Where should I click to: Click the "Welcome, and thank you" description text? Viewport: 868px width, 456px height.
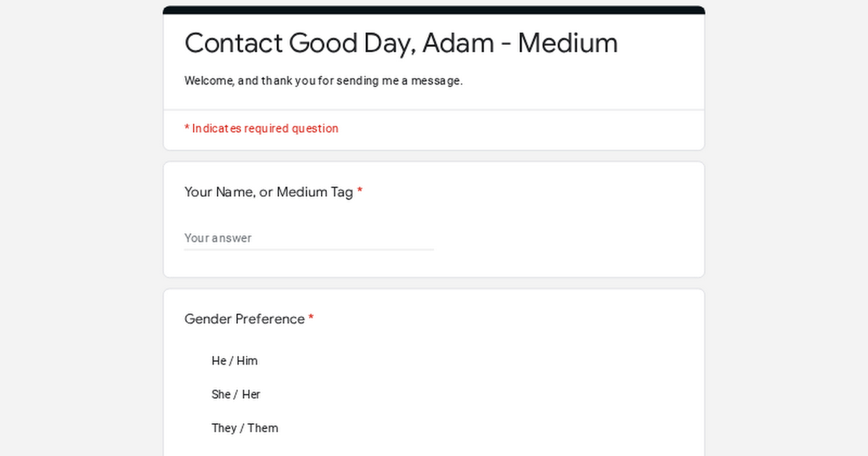[x=323, y=81]
